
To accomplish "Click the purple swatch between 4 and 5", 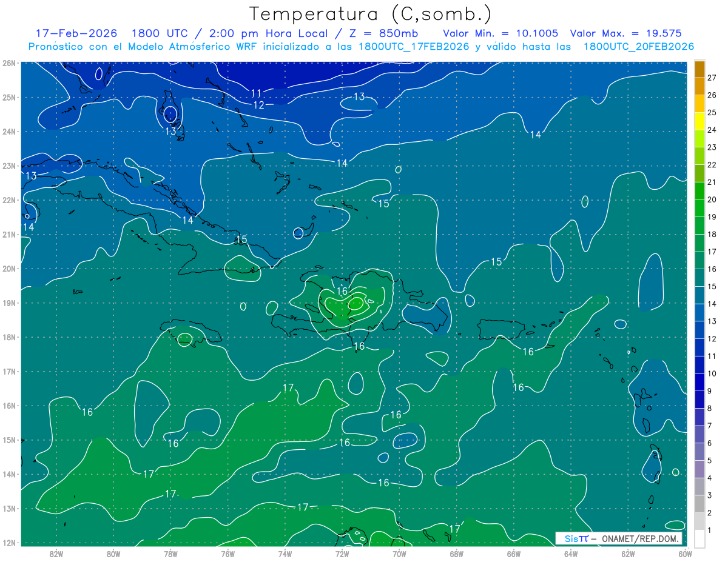I will (x=699, y=470).
